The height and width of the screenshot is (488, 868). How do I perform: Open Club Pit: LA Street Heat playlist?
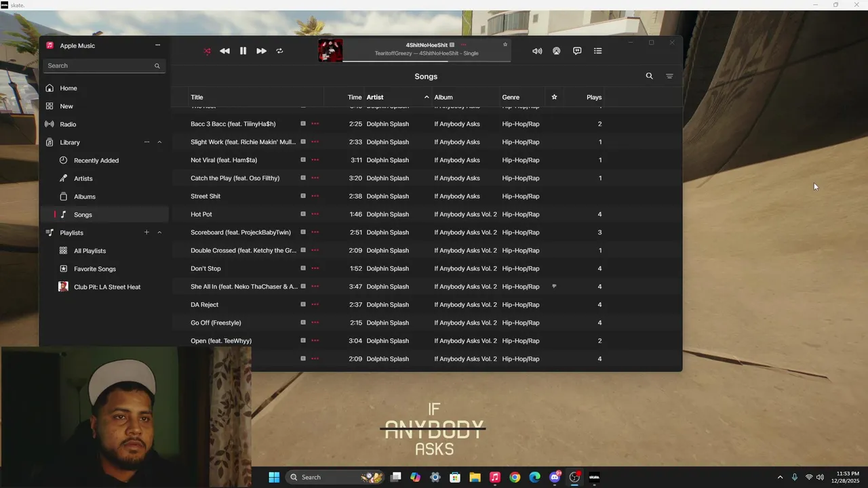coord(107,287)
